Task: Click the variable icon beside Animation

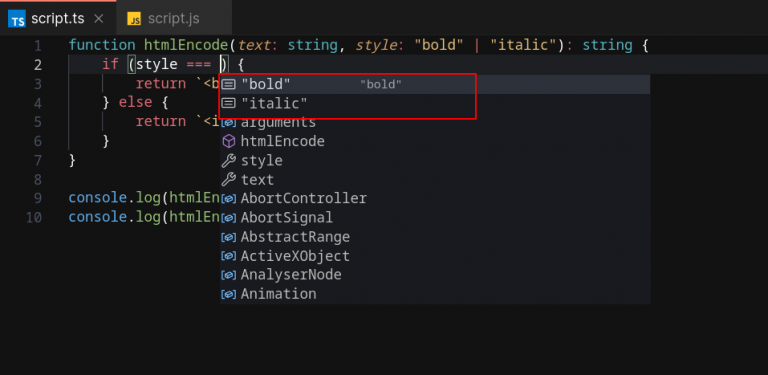Action: click(228, 294)
